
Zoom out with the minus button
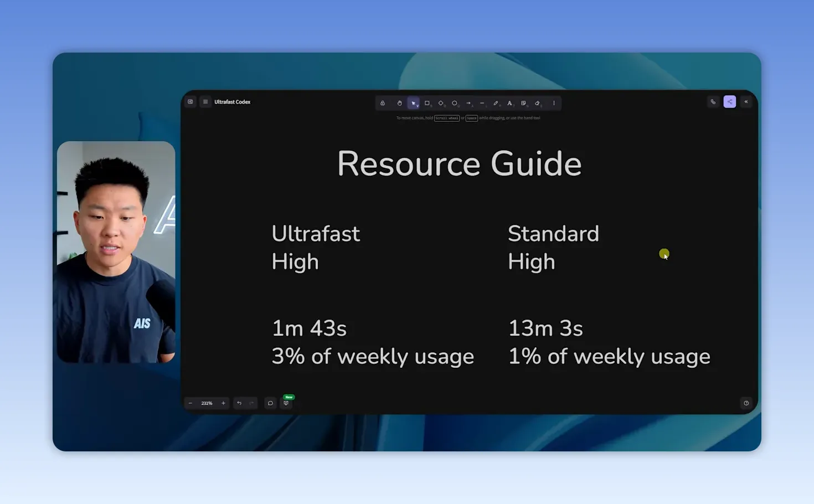tap(190, 403)
